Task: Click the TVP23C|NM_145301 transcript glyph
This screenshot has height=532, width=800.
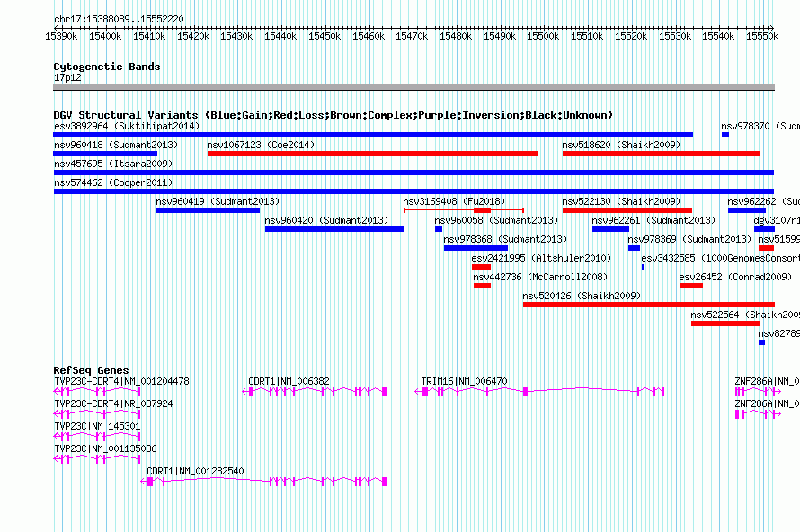Action: [97, 437]
